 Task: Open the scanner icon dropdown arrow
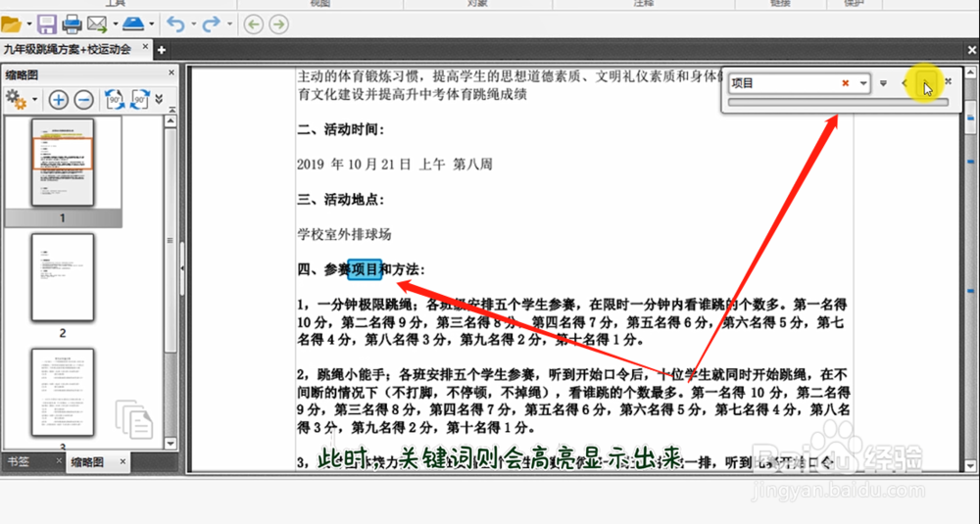tap(152, 25)
